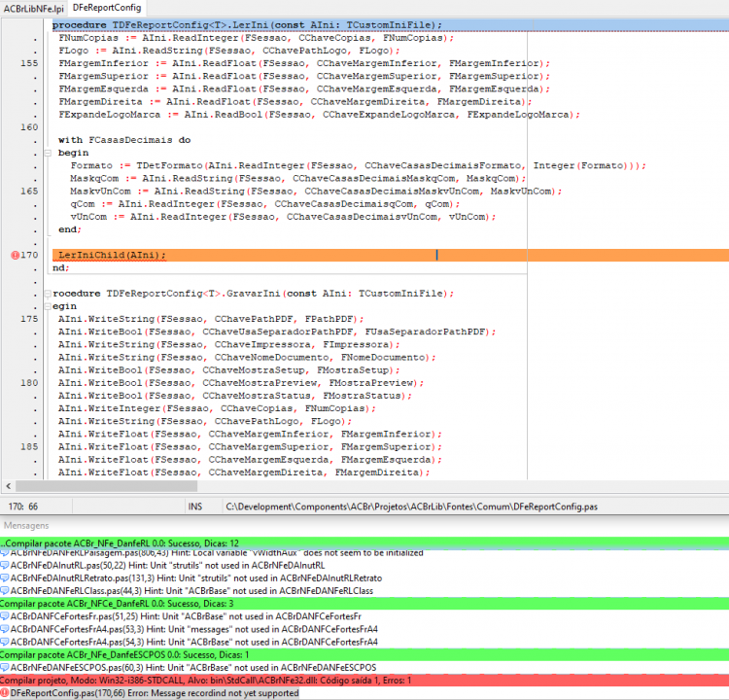Open the 'vWidthAux' not initialized hint
This screenshot has width=729, height=700.
[217, 553]
